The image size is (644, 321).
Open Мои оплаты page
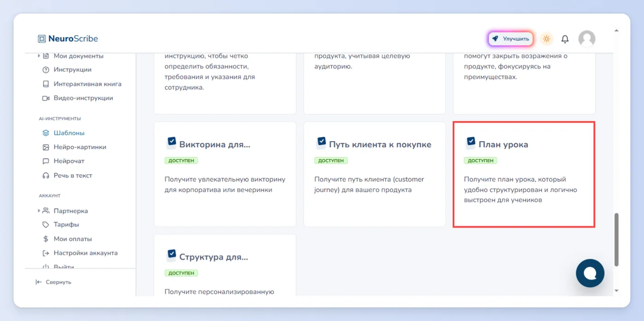73,239
